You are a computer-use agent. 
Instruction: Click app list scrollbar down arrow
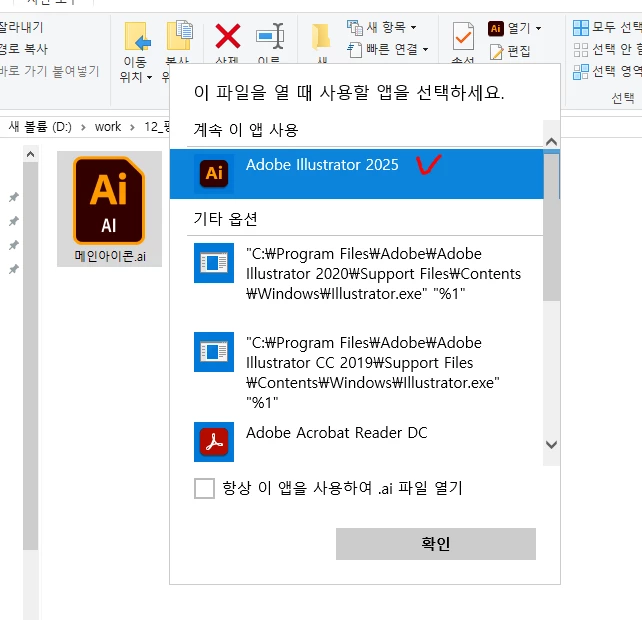click(552, 445)
